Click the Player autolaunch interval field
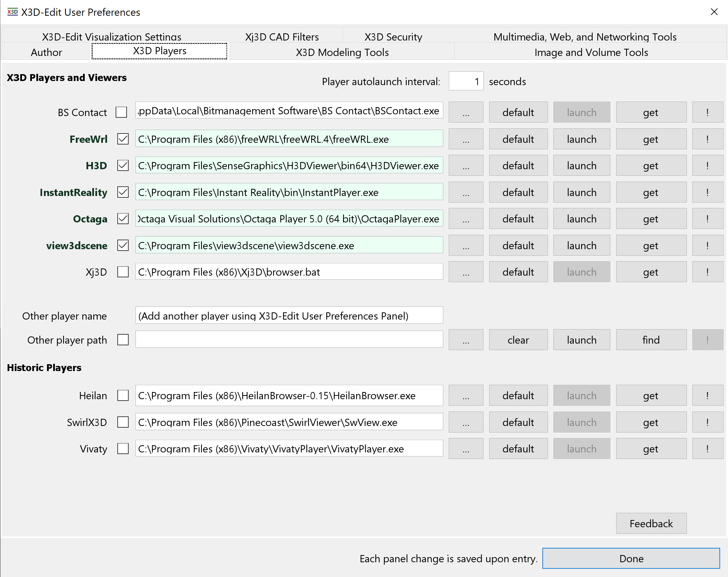 click(466, 81)
